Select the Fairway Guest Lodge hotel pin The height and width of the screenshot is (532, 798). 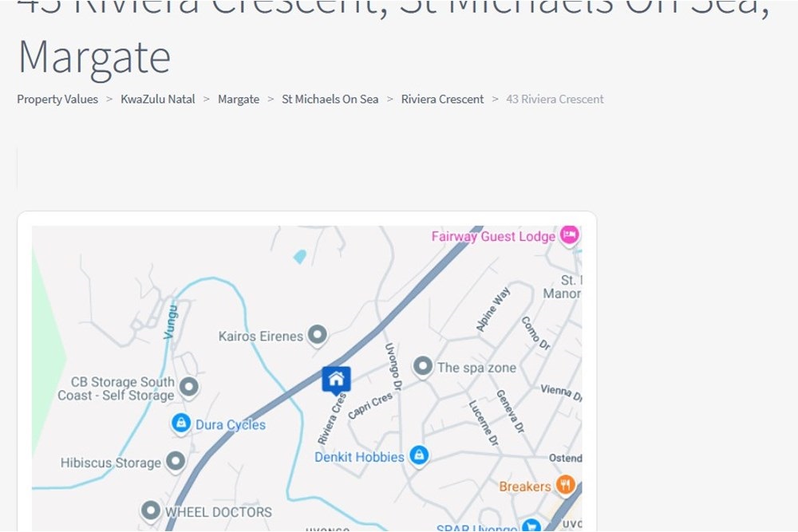[x=570, y=235]
